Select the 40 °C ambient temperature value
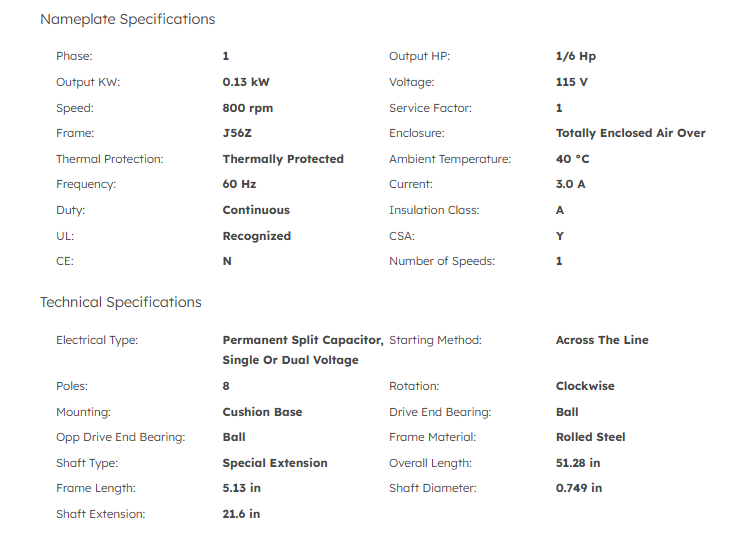Screen dimensions: 754x537 click(575, 159)
